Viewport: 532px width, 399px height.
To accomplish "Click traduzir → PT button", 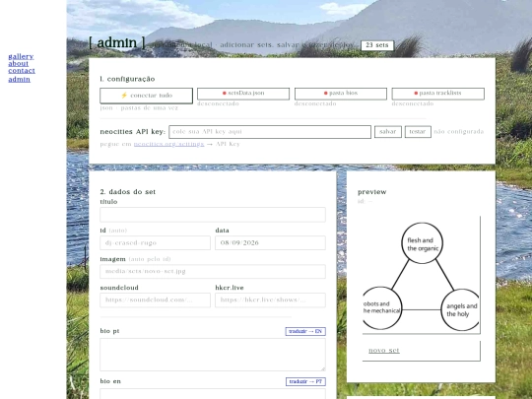I will coord(305,381).
